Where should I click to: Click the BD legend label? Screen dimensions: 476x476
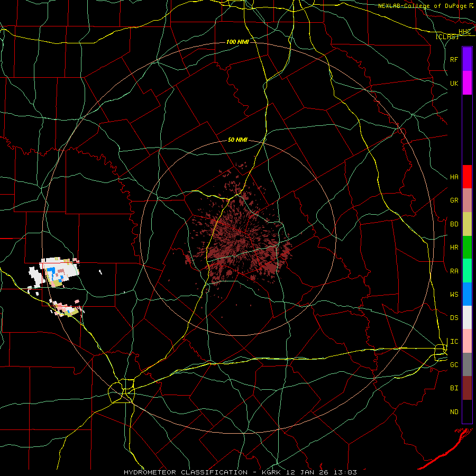454,224
